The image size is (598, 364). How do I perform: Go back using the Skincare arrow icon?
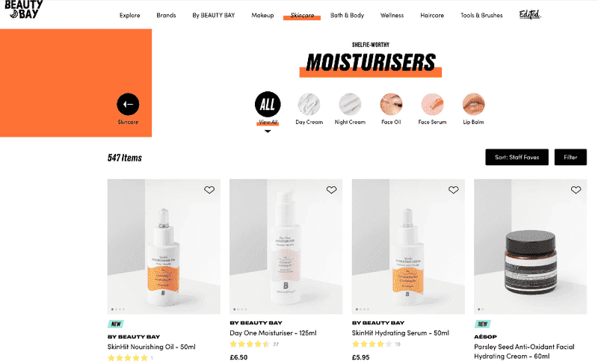pyautogui.click(x=128, y=104)
